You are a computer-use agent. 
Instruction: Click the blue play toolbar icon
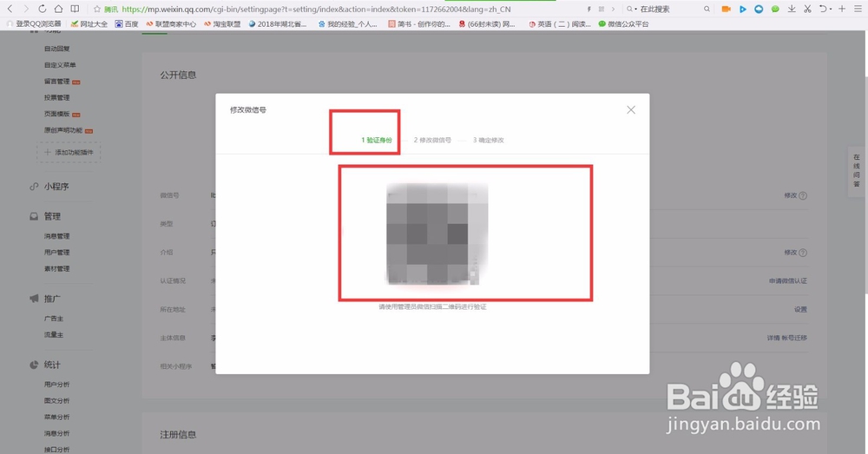[743, 9]
